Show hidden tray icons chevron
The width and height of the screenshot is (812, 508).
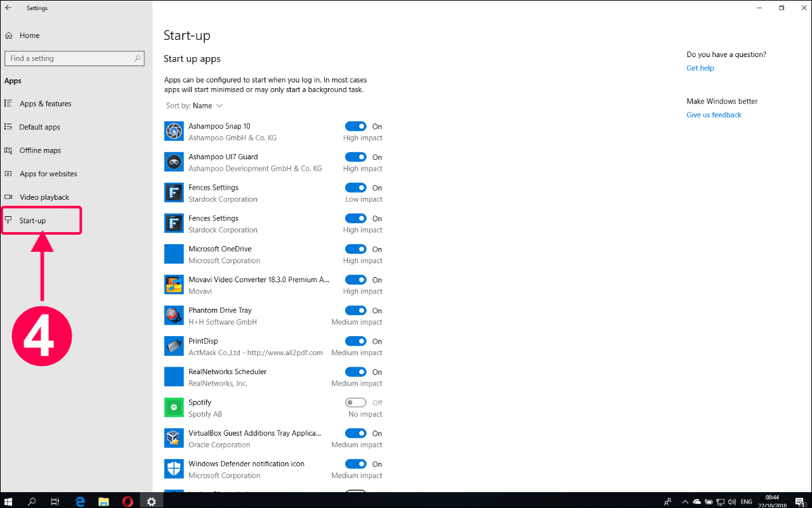(x=684, y=501)
